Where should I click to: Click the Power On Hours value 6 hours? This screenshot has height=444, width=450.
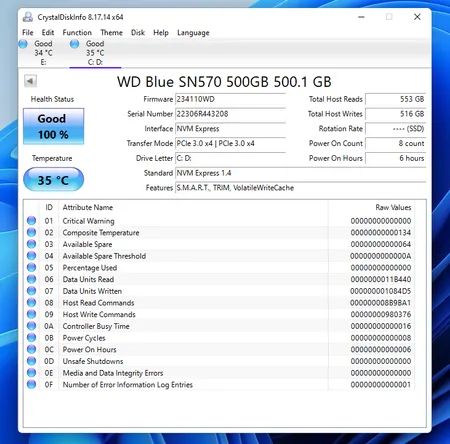click(396, 158)
